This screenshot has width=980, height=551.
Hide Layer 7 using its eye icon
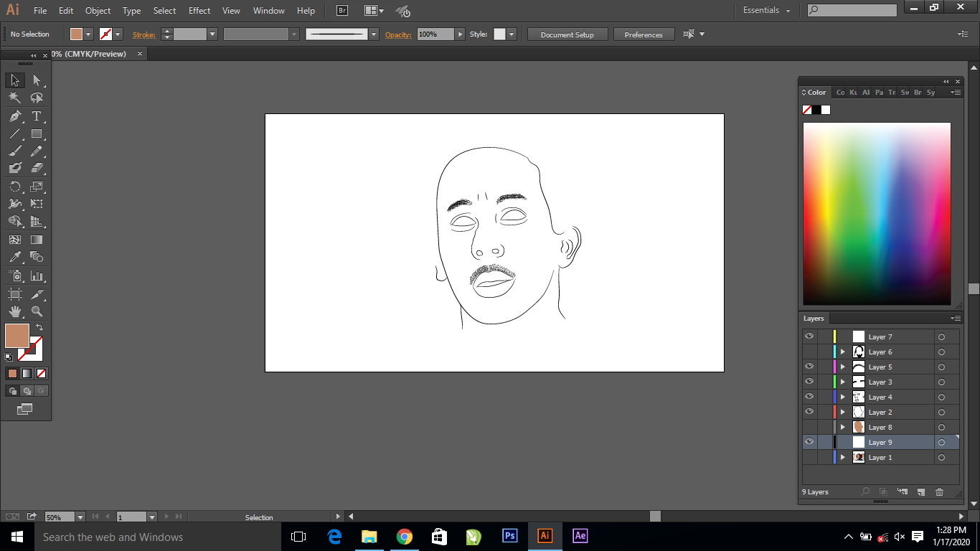pyautogui.click(x=809, y=336)
